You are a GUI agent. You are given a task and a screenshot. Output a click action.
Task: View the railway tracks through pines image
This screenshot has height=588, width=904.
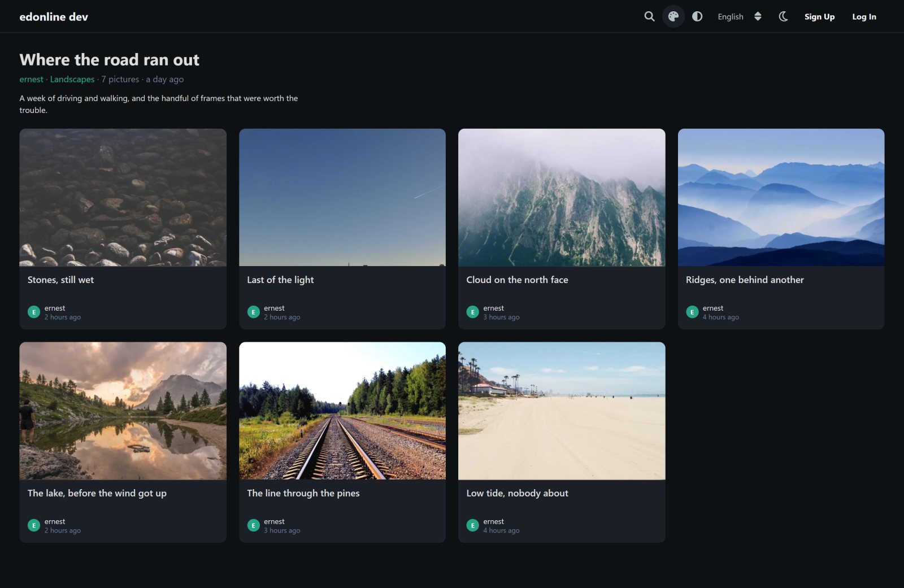[x=342, y=411]
